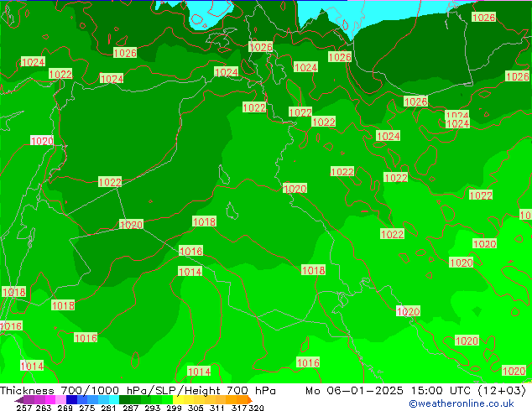This screenshot has width=532, height=411.
Task: Click the 1026 label in the top-right corner
Action: click(x=483, y=18)
